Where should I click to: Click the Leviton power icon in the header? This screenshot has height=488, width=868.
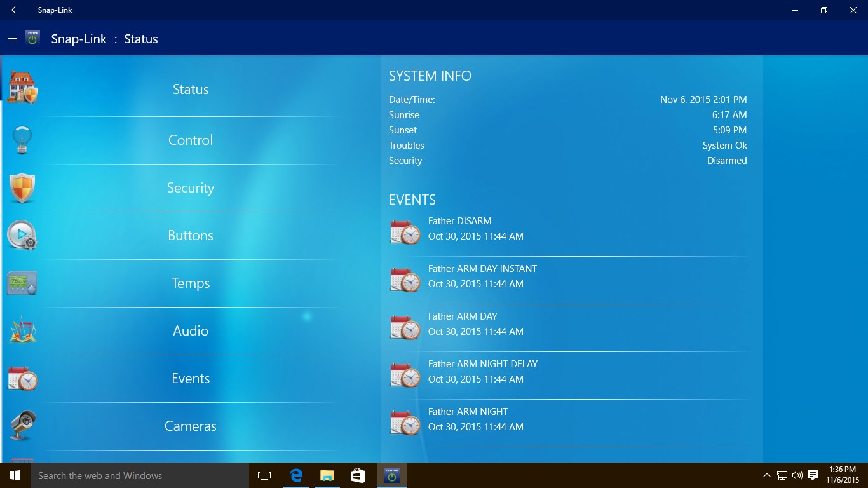tap(32, 38)
